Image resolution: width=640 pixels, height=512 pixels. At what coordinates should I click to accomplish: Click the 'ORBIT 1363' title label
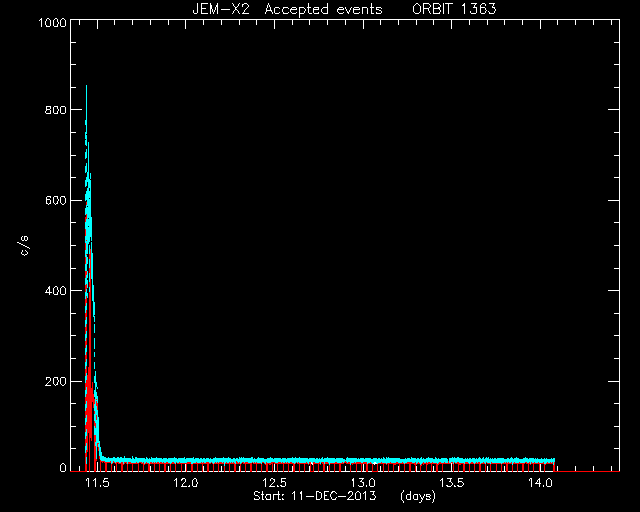coord(454,9)
